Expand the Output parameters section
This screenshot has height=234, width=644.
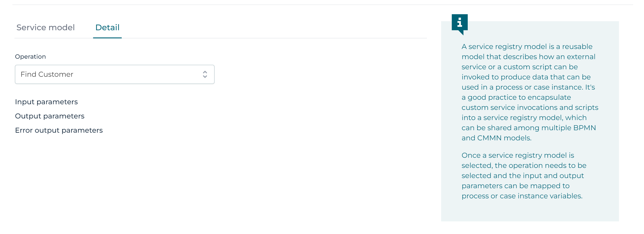tap(50, 116)
